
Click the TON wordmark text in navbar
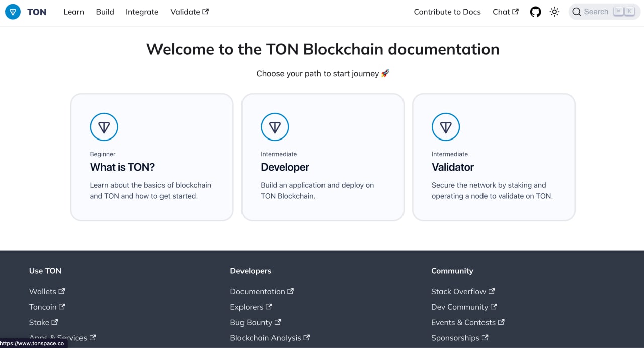pos(37,12)
